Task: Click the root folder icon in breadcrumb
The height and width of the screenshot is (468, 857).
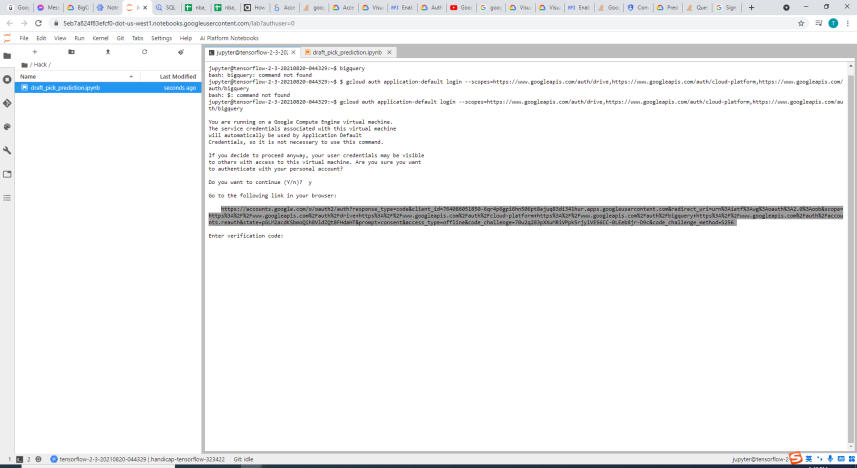Action: pos(24,65)
